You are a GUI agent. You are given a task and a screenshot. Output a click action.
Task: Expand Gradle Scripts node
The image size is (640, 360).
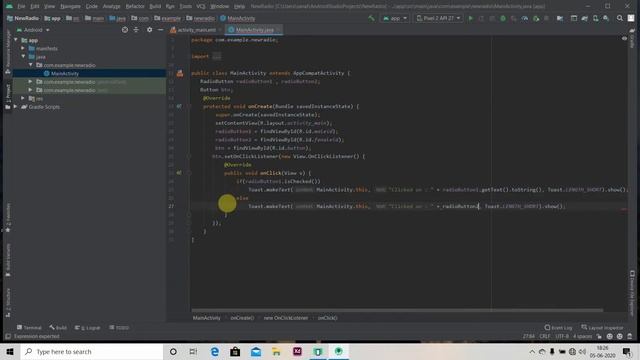(x=16, y=107)
